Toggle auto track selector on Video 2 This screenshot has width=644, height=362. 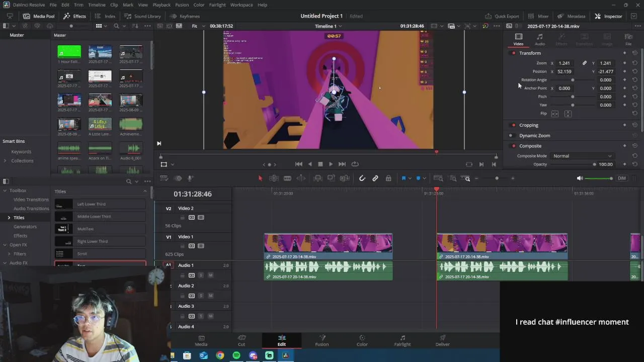(192, 218)
